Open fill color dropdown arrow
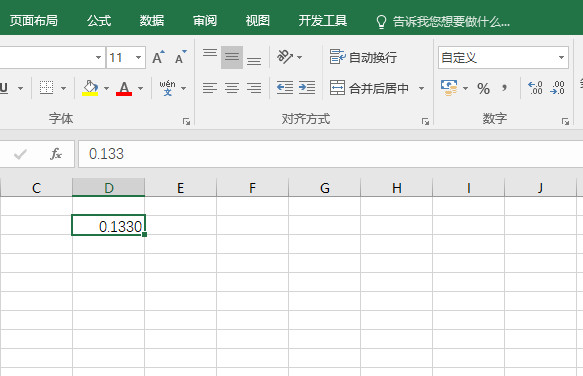The width and height of the screenshot is (583, 376). pyautogui.click(x=106, y=88)
